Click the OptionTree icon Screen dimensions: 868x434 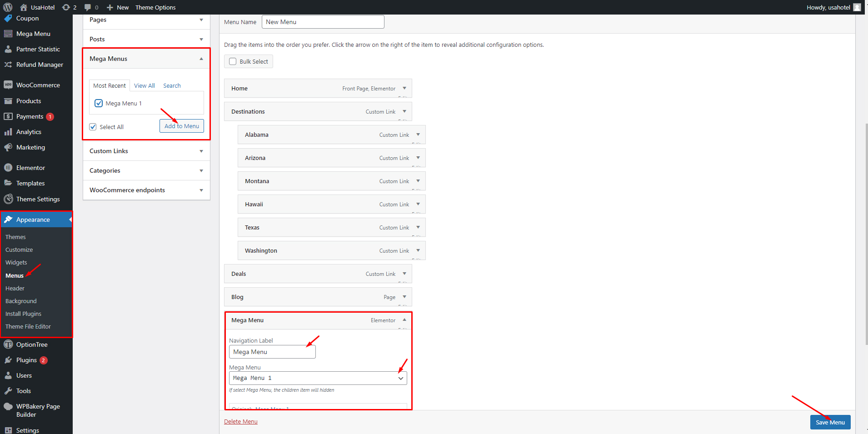click(x=8, y=344)
